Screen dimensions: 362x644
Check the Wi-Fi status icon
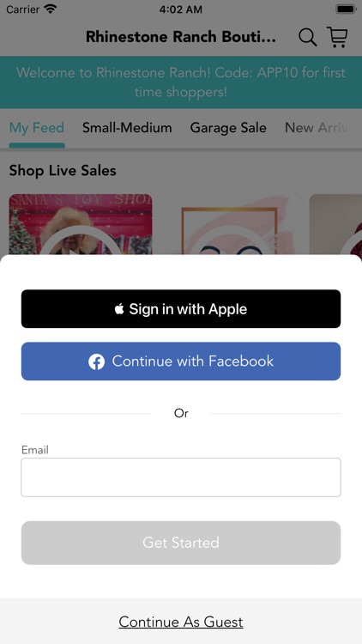tap(51, 9)
